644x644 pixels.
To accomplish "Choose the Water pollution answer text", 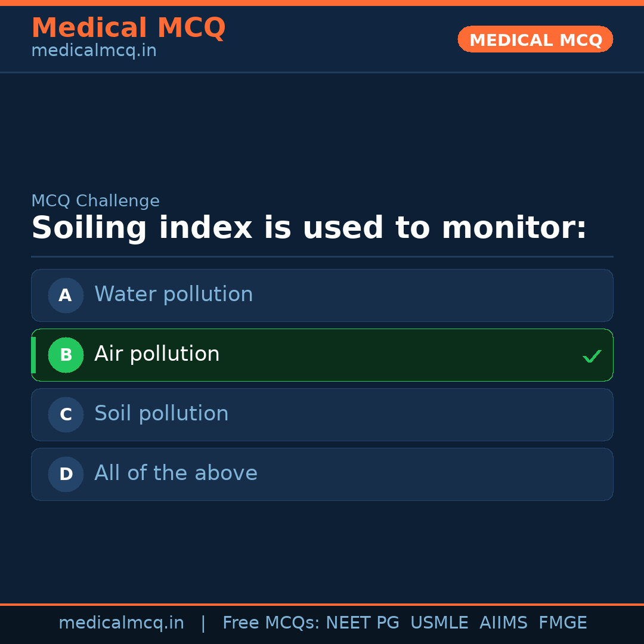I will [x=174, y=295].
